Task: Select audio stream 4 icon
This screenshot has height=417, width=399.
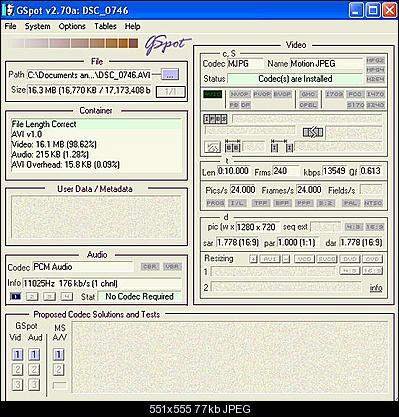Action: coord(67,296)
